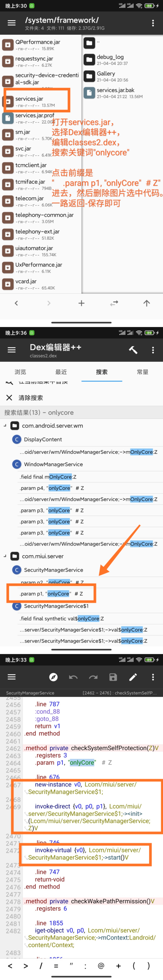
Task: Tap the hammer build icon in Dex编辑器++
Action: (x=133, y=350)
